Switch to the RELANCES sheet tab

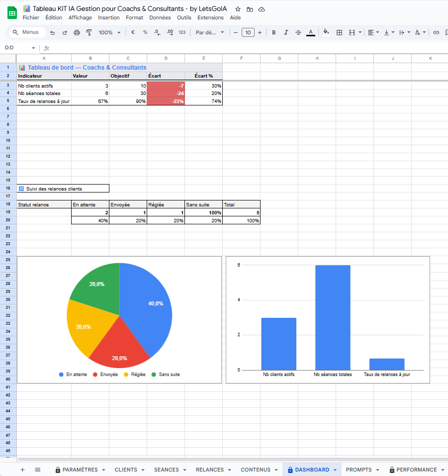coord(209,470)
